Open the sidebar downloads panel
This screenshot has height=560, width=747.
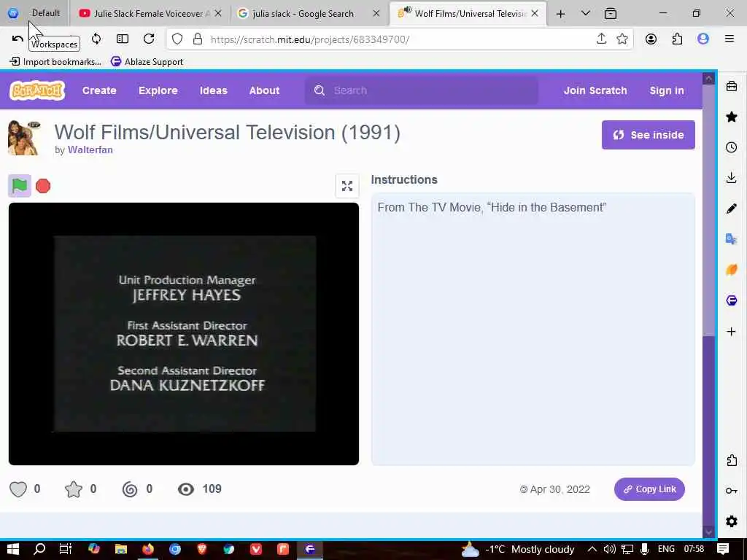click(x=732, y=178)
